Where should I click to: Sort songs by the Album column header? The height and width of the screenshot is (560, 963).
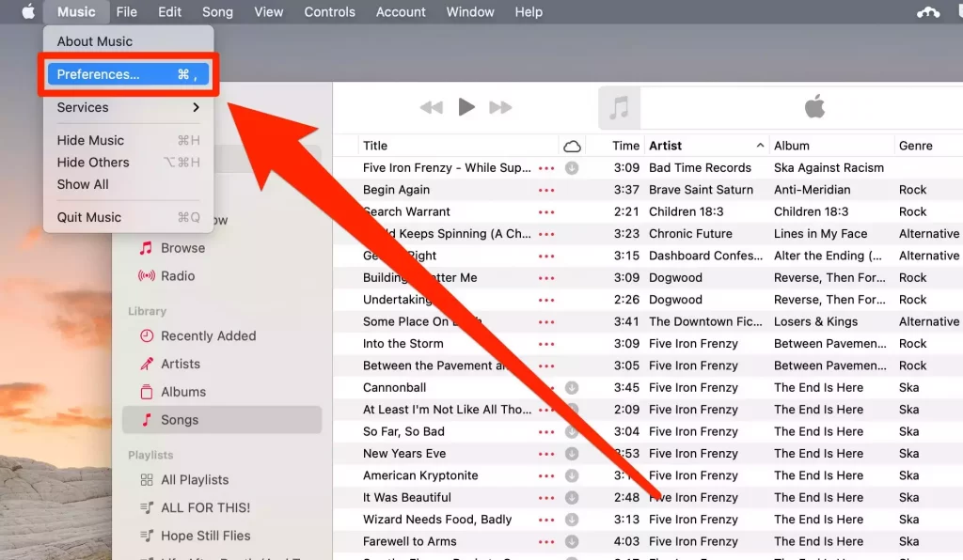coord(792,146)
